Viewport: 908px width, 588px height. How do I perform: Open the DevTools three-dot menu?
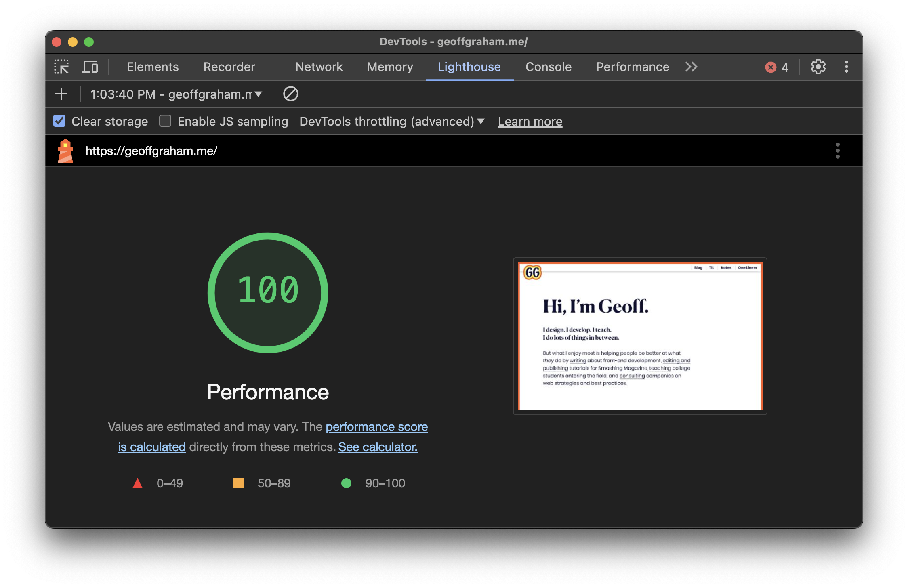(847, 67)
